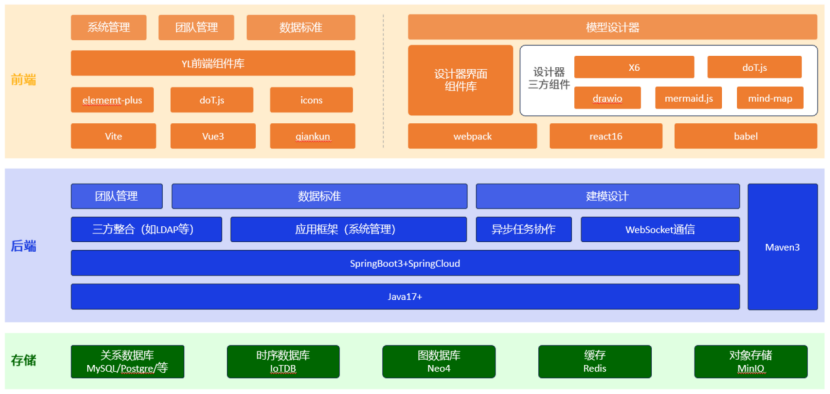
Task: Click the mermaid.js box
Action: pyautogui.click(x=688, y=98)
